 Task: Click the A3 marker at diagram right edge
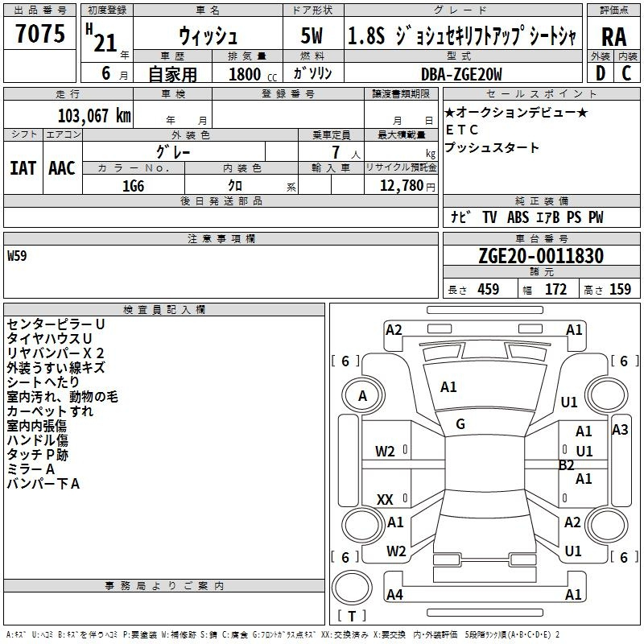point(619,430)
